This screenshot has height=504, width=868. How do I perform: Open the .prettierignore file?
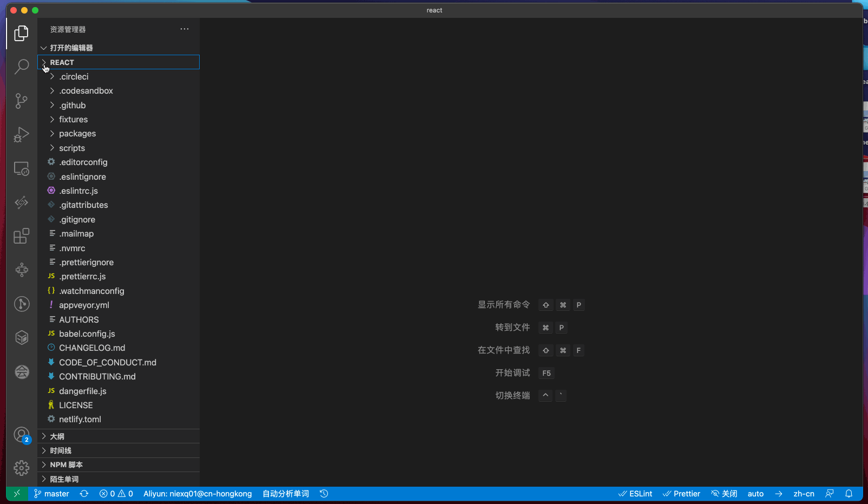click(119, 262)
